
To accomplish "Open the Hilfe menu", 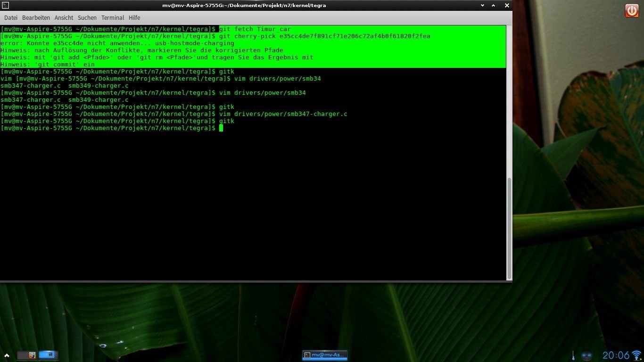I will tap(134, 18).
